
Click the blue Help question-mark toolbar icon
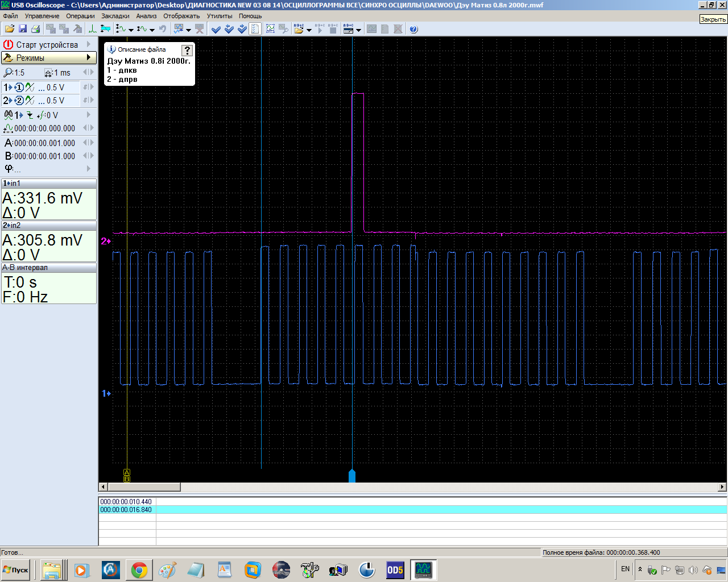(x=413, y=28)
